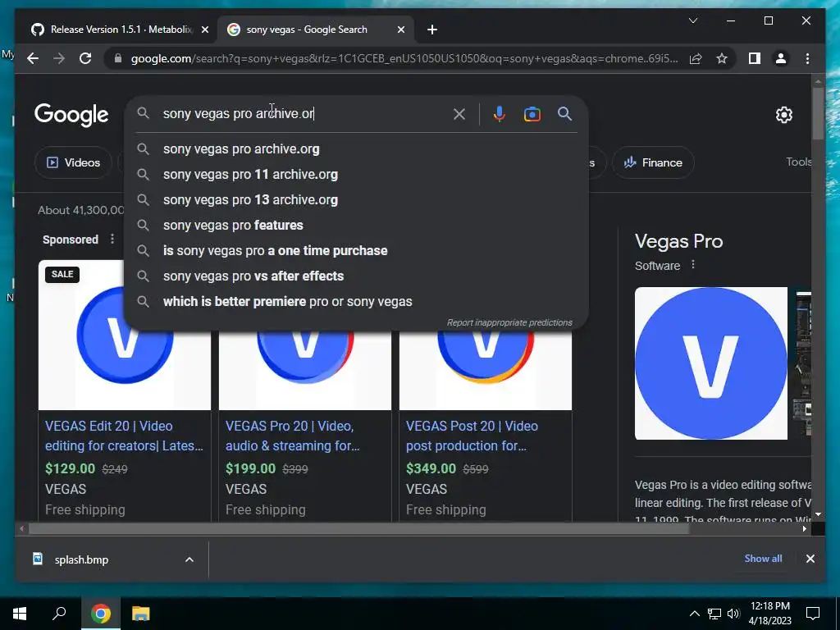840x630 pixels.
Task: Open downloaded file splash.bmp
Action: (x=81, y=559)
